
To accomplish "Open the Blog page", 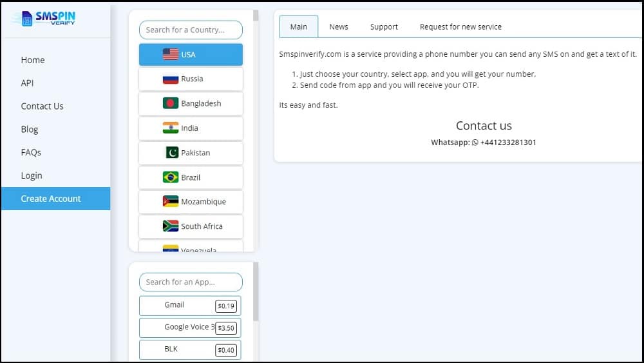I will (x=30, y=129).
